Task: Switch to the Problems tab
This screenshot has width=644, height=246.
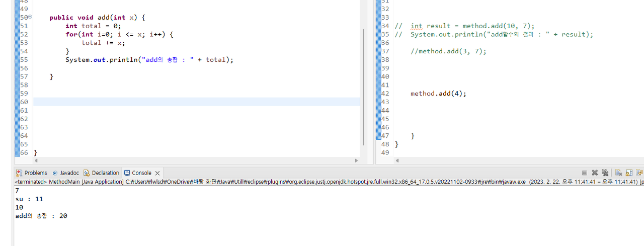Action: coord(31,173)
